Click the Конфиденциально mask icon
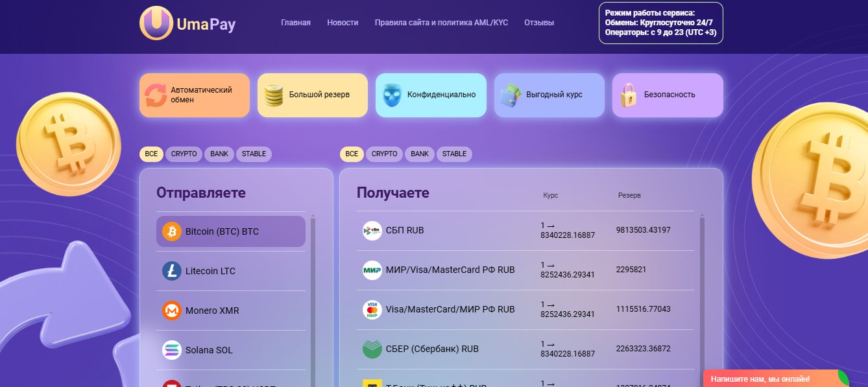 click(x=391, y=95)
